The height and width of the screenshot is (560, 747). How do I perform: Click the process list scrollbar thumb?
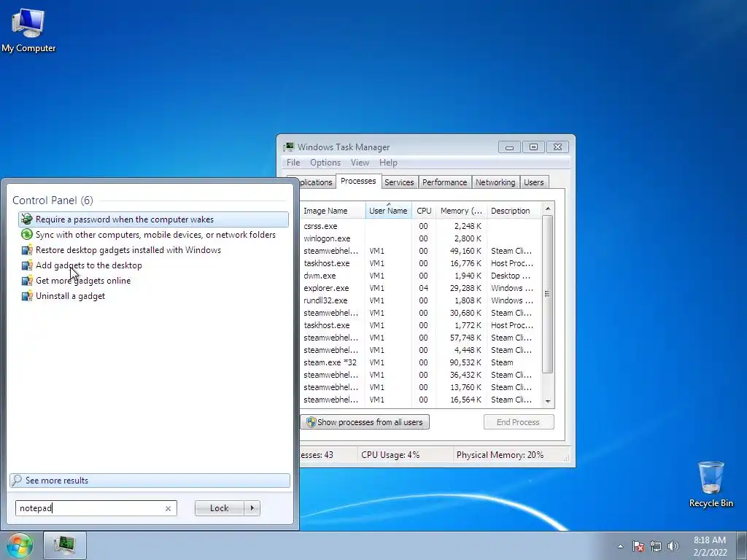tap(547, 294)
